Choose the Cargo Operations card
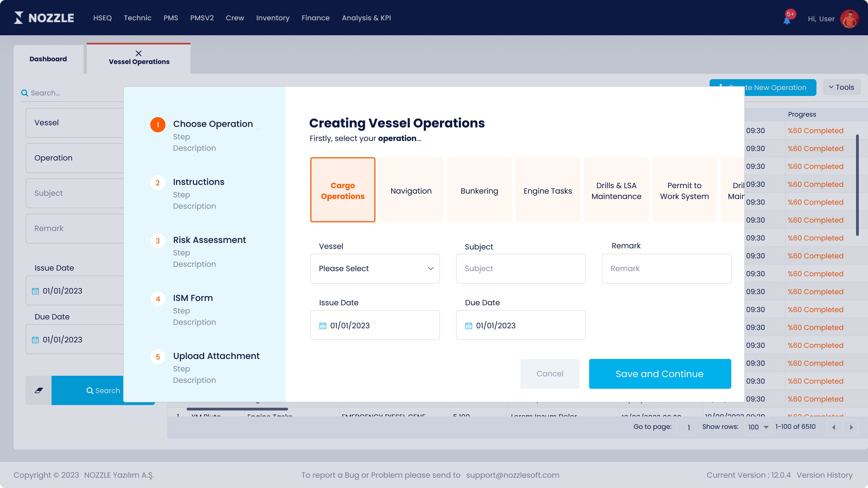Screen dimensions: 868x488 tap(343, 190)
